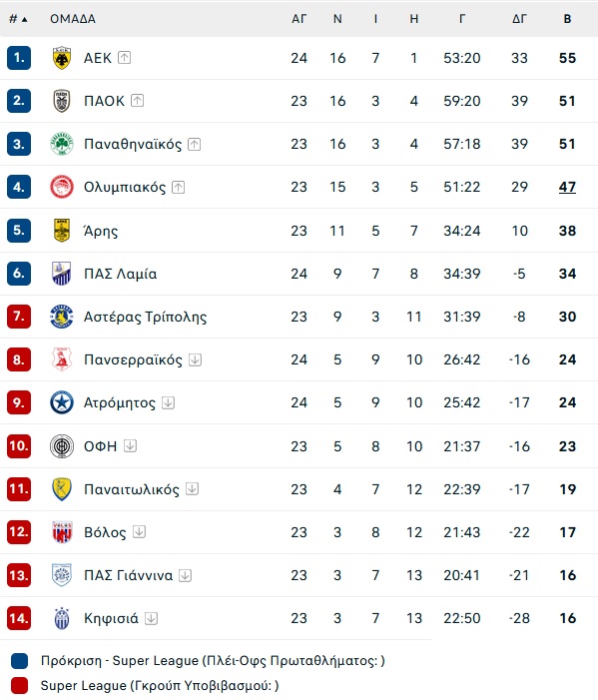This screenshot has width=598, height=700.
Task: Click the Βόλος striped crest
Action: 62,532
